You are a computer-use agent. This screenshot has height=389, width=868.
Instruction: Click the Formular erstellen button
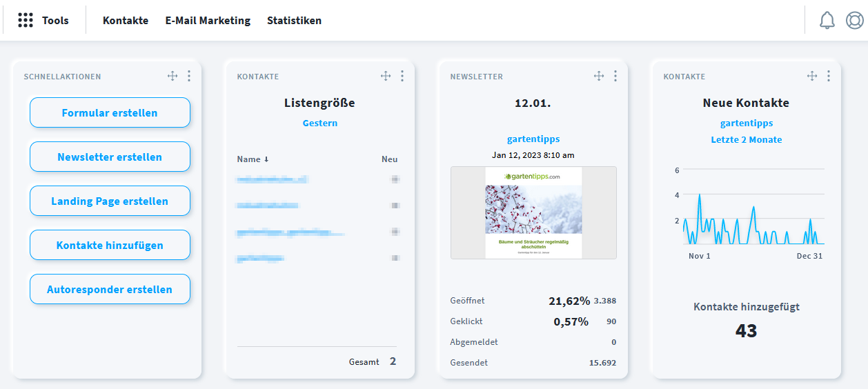110,112
